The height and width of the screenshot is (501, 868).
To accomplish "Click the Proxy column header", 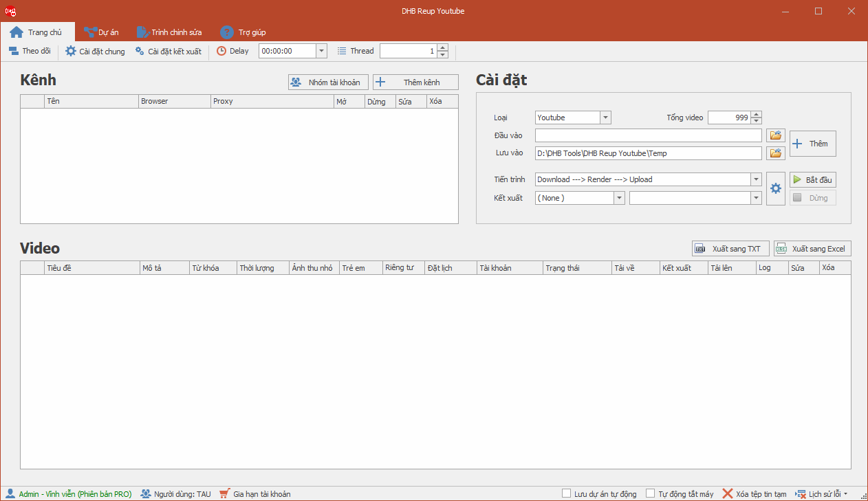I will pos(272,101).
